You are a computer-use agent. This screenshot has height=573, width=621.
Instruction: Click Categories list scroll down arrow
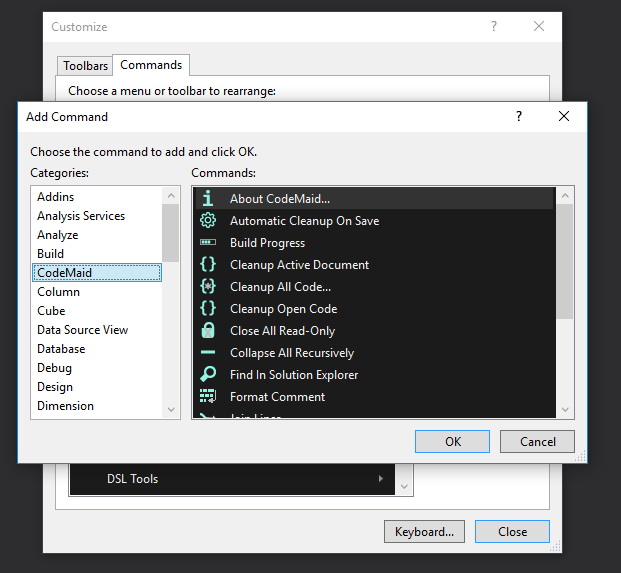[x=171, y=409]
